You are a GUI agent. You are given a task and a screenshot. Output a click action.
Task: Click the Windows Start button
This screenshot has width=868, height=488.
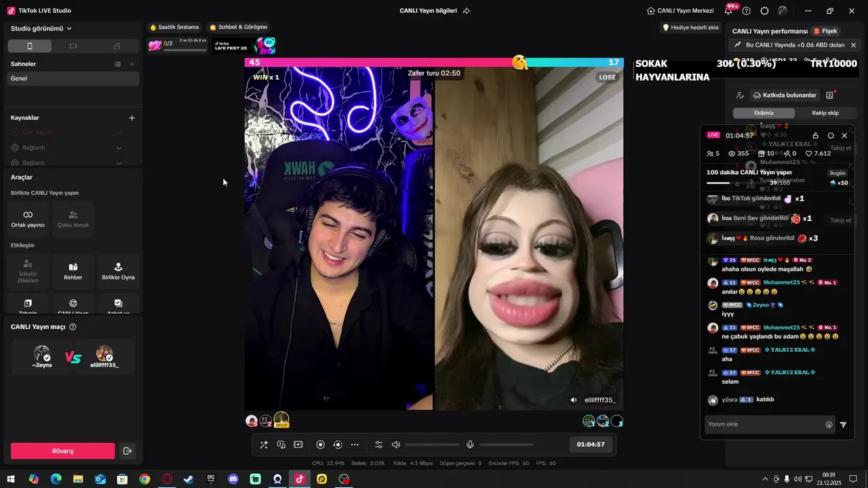click(x=11, y=479)
